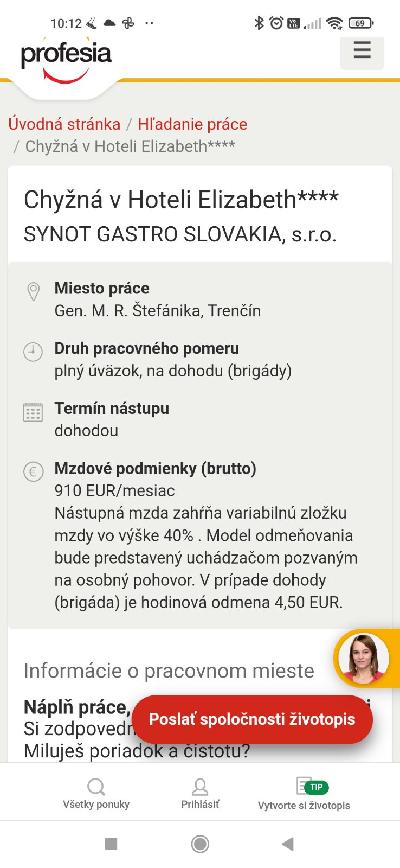The image size is (400, 868).
Task: Tap the location pin icon
Action: pyautogui.click(x=33, y=291)
